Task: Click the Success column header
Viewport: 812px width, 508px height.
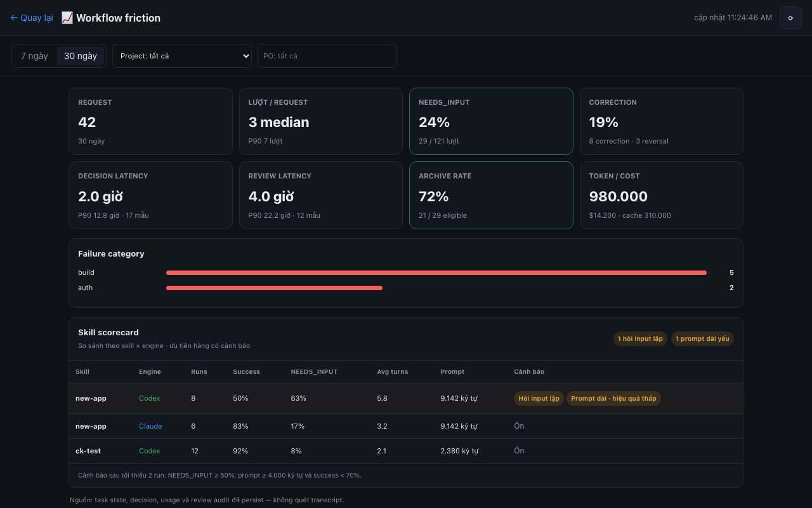Action: (x=246, y=371)
